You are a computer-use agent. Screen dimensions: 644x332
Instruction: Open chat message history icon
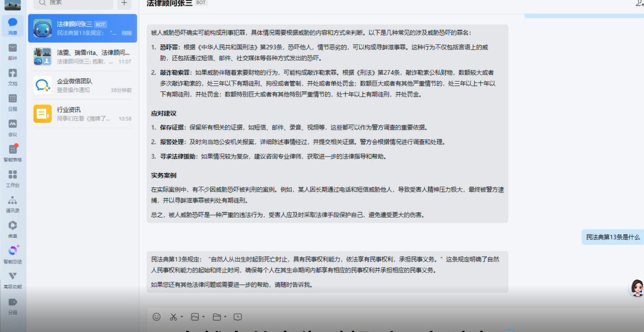(237, 317)
